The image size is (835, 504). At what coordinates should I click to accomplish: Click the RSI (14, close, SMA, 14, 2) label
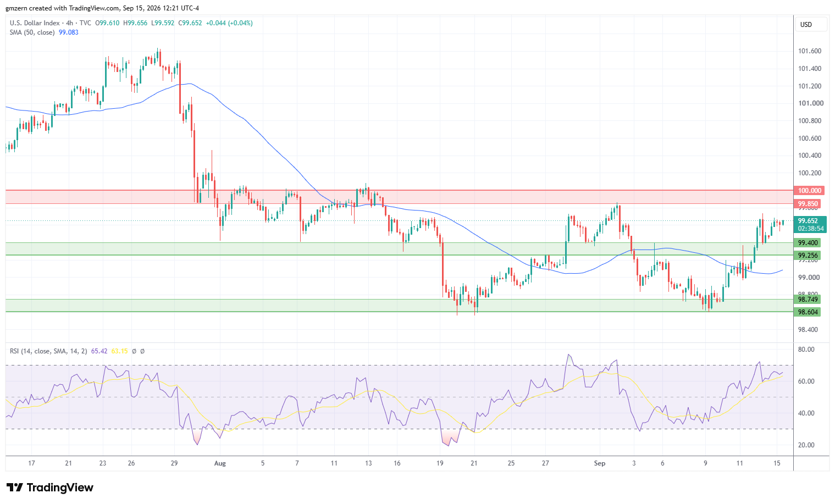[48, 351]
